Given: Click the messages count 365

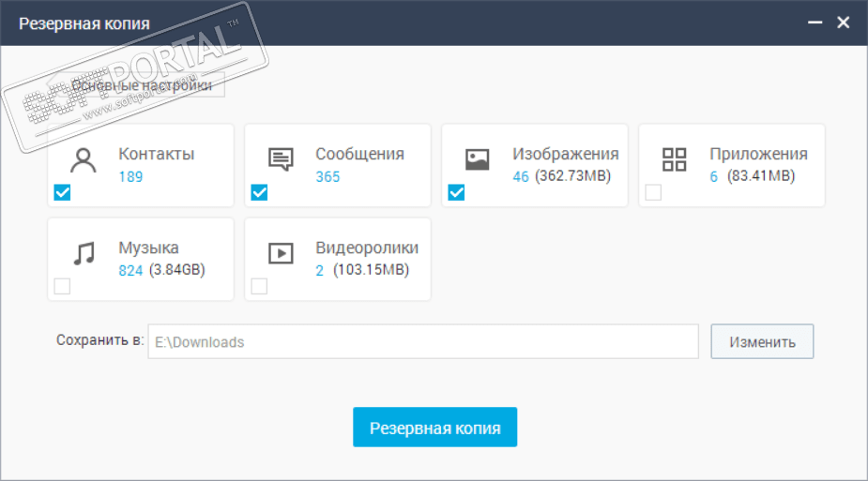Looking at the screenshot, I should pyautogui.click(x=327, y=177).
